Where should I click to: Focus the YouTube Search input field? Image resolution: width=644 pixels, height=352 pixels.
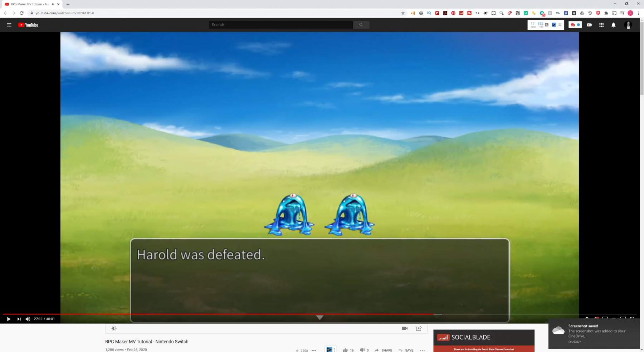tap(281, 25)
